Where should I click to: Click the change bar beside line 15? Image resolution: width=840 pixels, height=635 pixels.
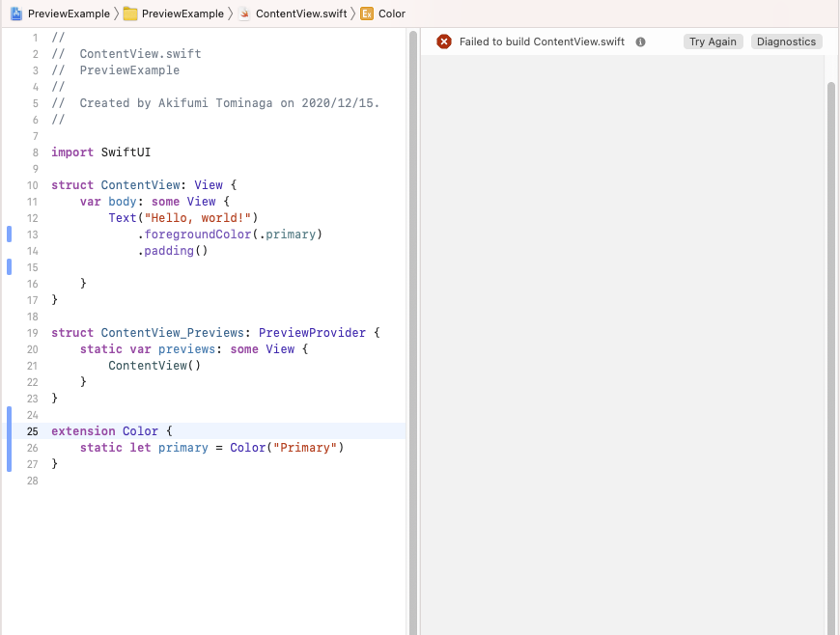tap(9, 266)
